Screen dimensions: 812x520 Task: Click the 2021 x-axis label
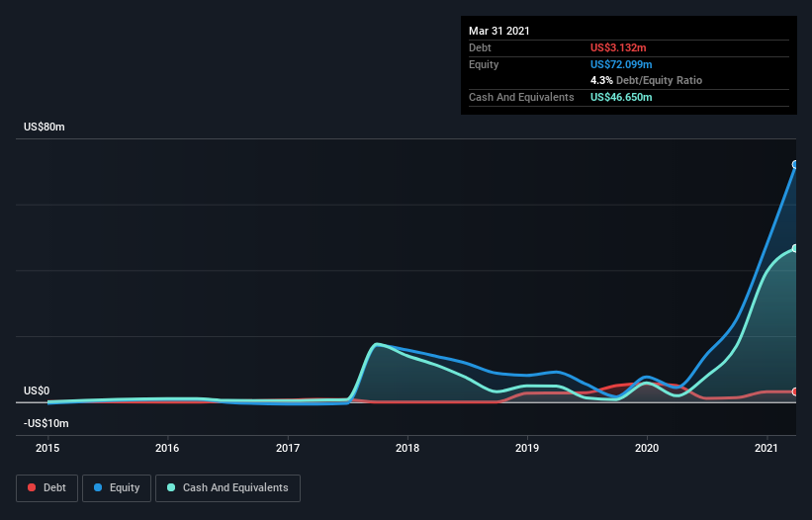tap(767, 448)
